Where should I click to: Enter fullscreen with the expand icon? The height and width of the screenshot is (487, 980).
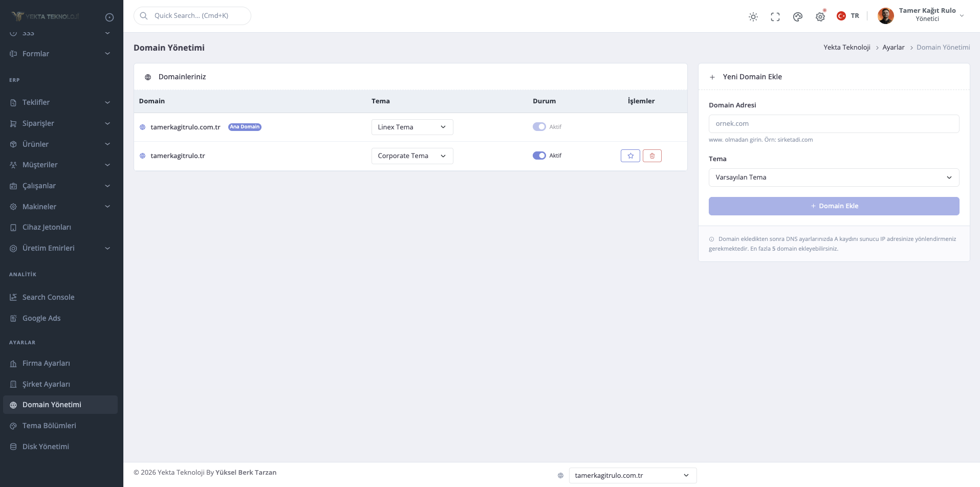pos(775,17)
